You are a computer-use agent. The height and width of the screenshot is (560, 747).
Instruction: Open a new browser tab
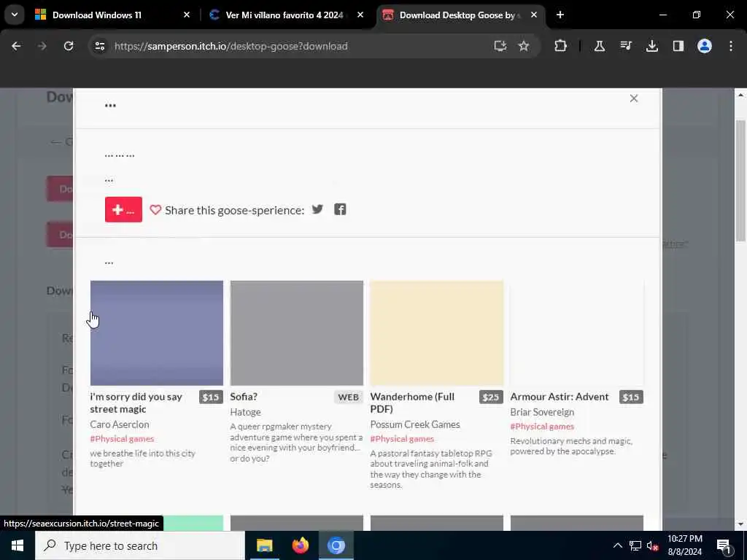tap(560, 15)
